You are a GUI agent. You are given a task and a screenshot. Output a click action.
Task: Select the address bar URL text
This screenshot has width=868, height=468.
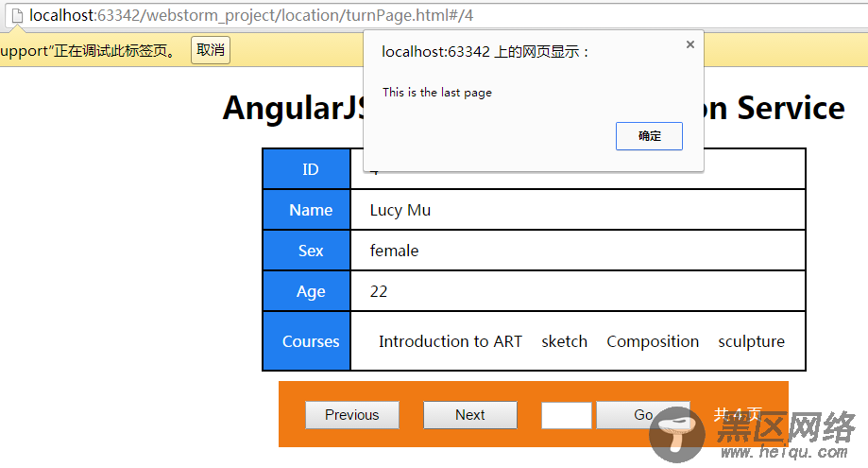coord(251,15)
